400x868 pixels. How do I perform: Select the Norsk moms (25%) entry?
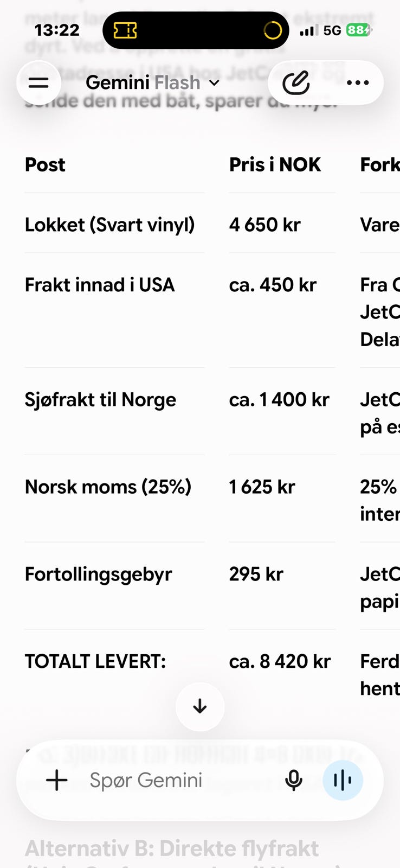pos(108,487)
